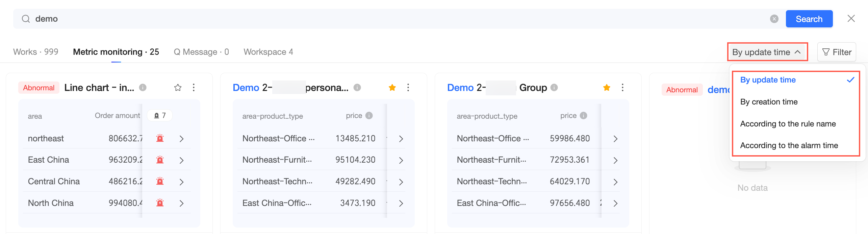Image resolution: width=868 pixels, height=234 pixels.
Task: Expand the 97656.480 row chevron
Action: [x=616, y=203]
